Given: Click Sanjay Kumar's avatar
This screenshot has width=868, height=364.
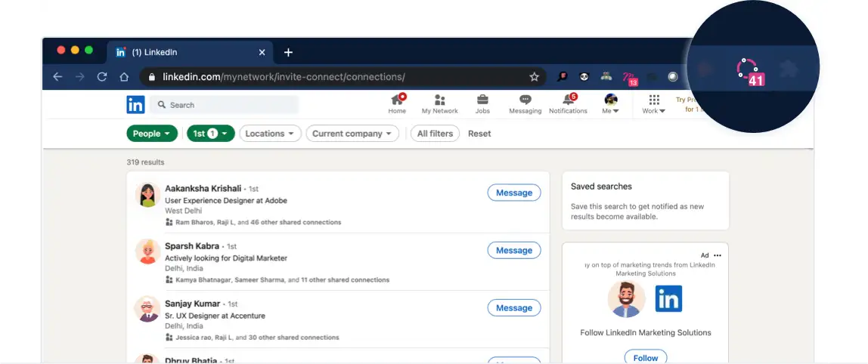Looking at the screenshot, I should point(147,310).
